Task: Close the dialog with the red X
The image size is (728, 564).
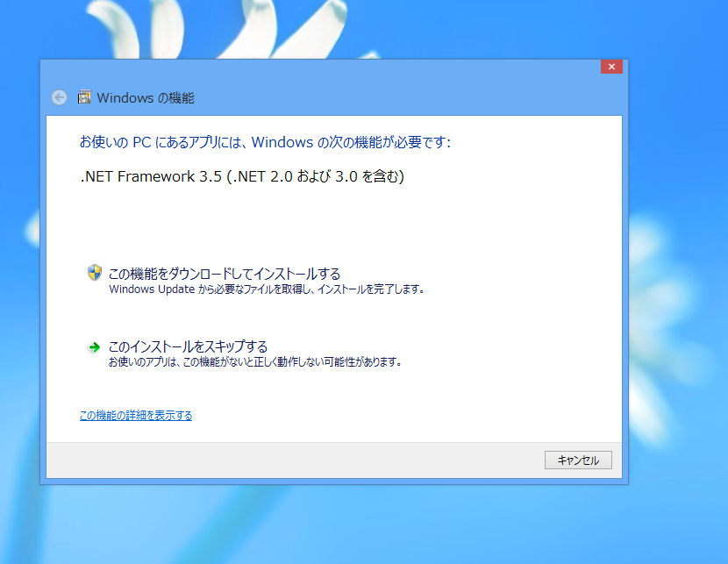Action: (x=611, y=67)
